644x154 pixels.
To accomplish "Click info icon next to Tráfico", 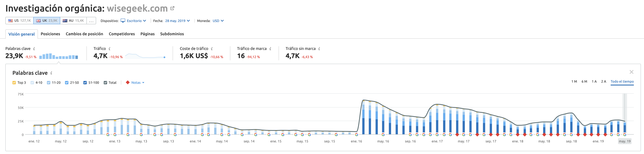I will 109,49.
